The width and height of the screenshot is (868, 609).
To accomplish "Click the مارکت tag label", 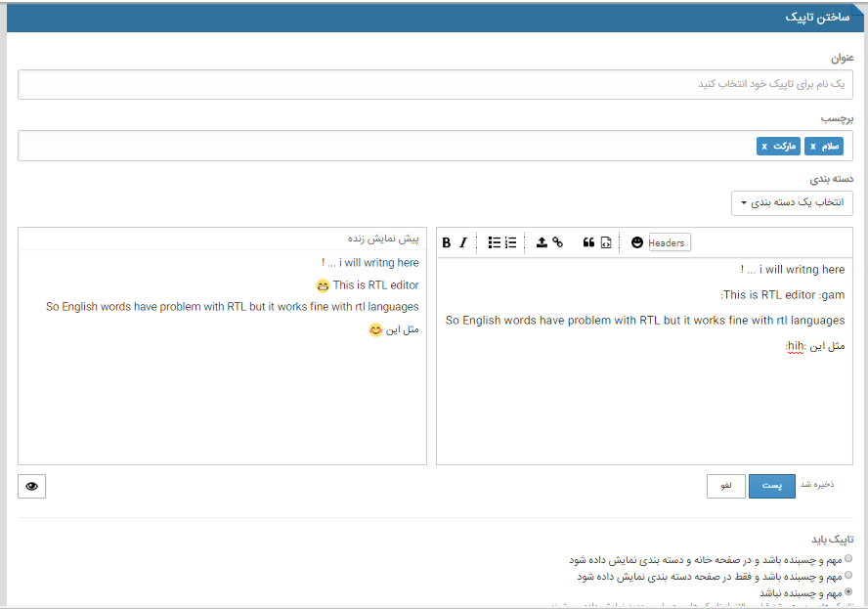I will click(784, 147).
